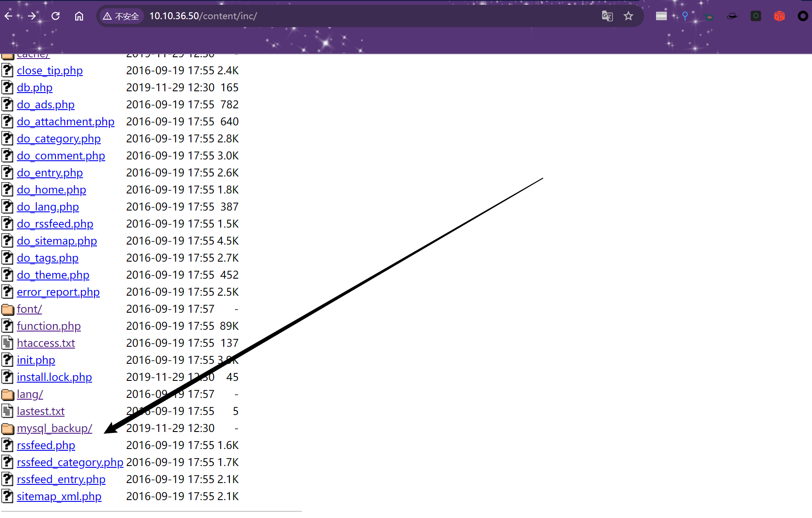
Task: Click the file icon beside close_tip.php
Action: point(7,70)
